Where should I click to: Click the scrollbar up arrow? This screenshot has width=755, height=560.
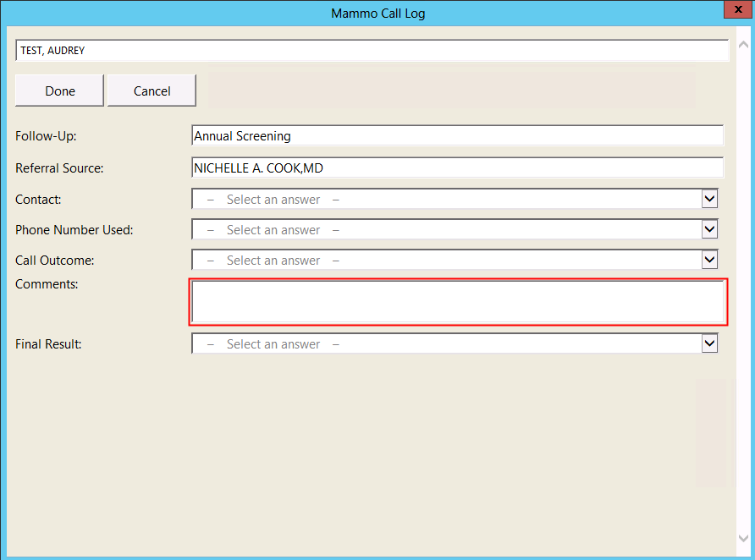tap(742, 39)
